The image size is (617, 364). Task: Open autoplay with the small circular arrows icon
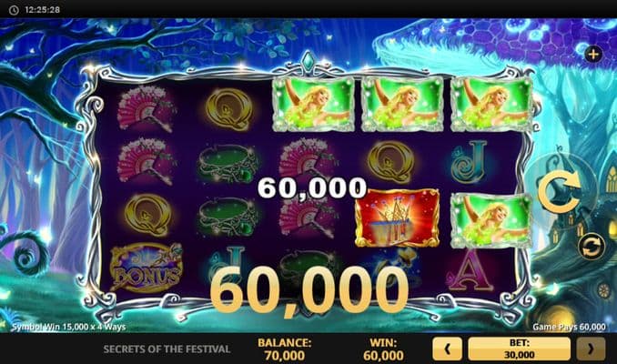click(591, 247)
